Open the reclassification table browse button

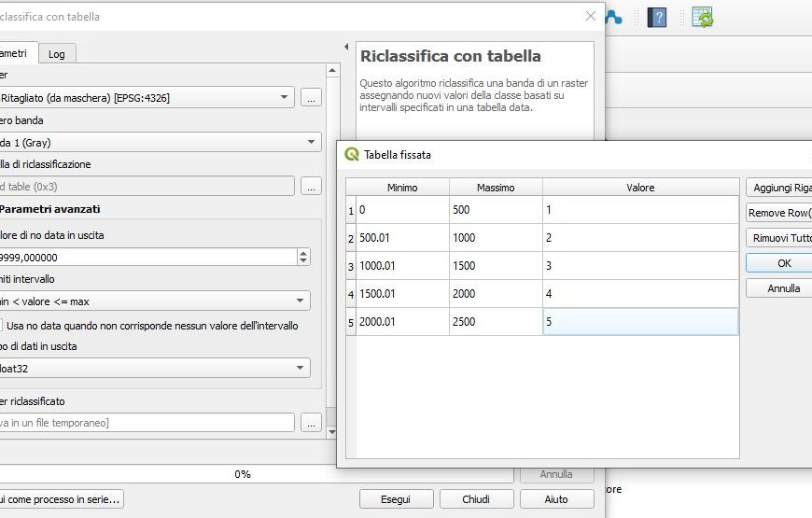[312, 186]
